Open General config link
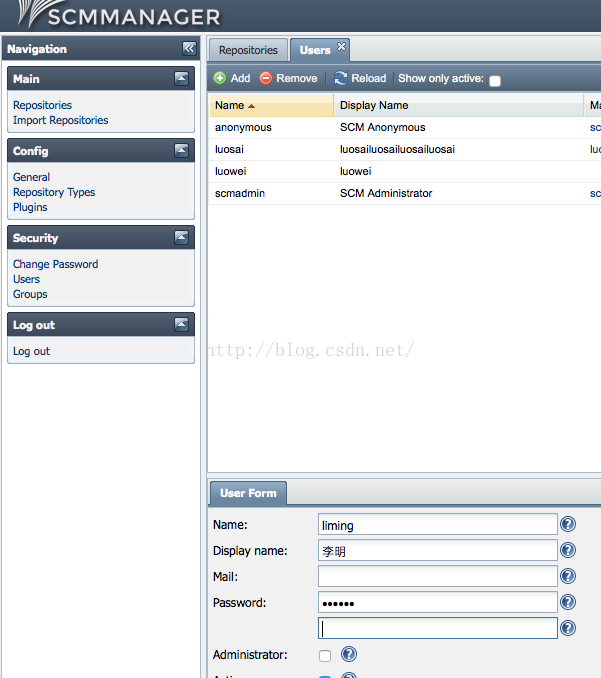 point(32,177)
